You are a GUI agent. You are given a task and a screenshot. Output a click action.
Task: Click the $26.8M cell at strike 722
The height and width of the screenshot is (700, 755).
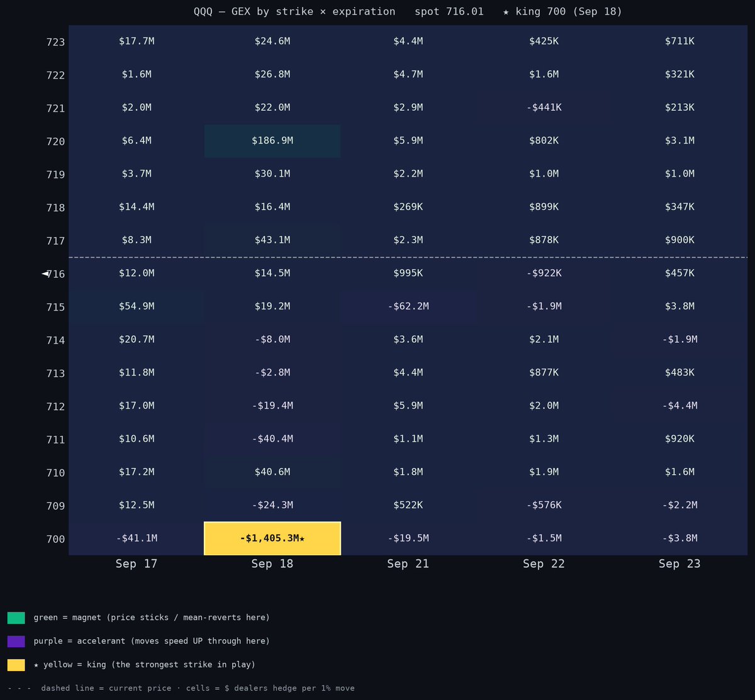pos(272,75)
